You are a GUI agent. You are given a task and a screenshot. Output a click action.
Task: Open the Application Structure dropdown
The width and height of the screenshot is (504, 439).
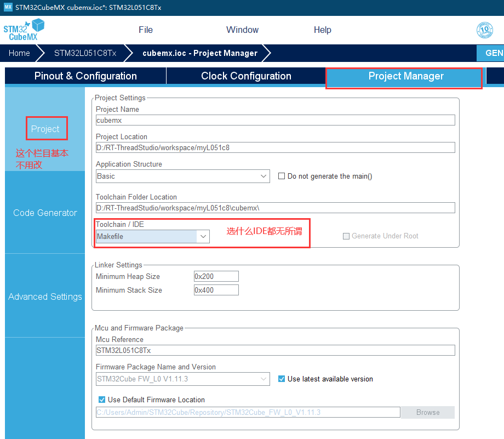pyautogui.click(x=182, y=176)
